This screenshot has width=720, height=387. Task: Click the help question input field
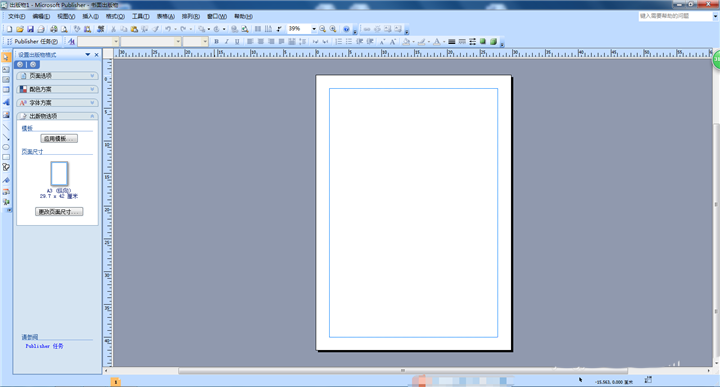675,16
